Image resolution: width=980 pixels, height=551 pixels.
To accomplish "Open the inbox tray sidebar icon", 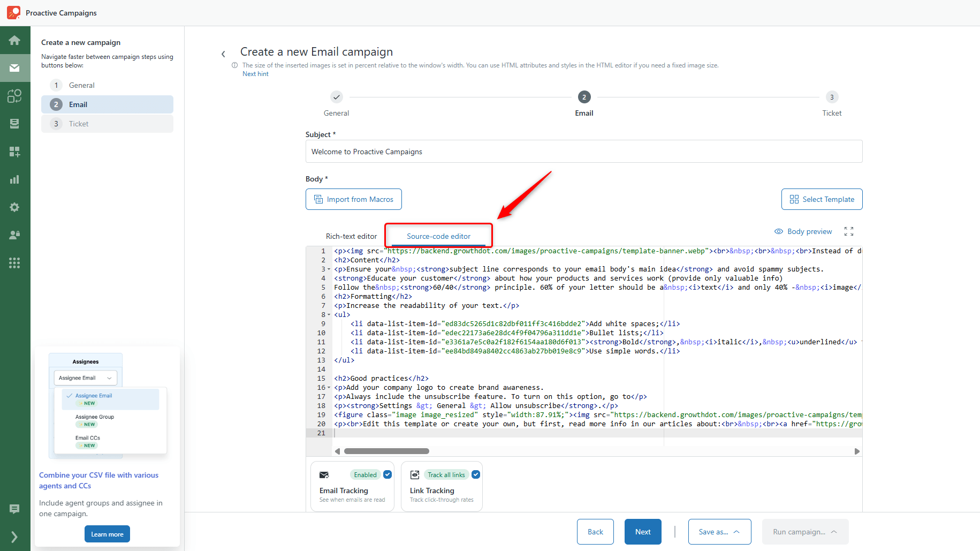I will point(14,124).
